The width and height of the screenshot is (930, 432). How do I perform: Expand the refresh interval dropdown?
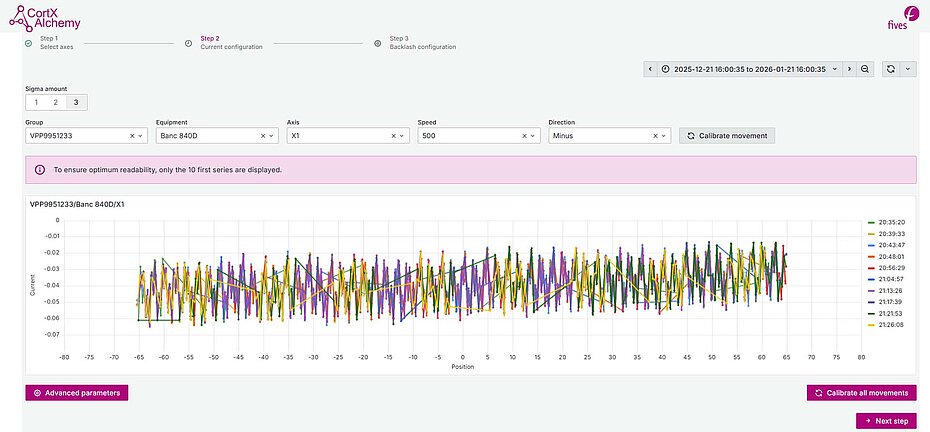907,69
